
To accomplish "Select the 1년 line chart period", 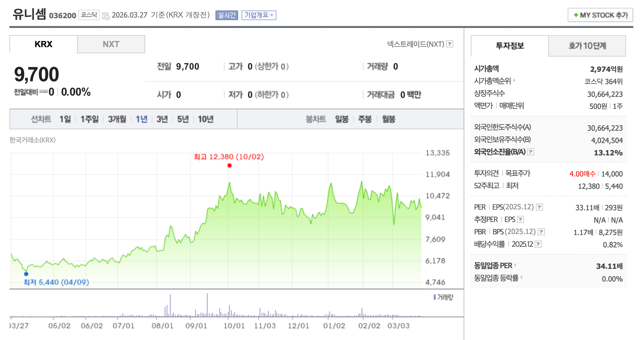I will (142, 119).
